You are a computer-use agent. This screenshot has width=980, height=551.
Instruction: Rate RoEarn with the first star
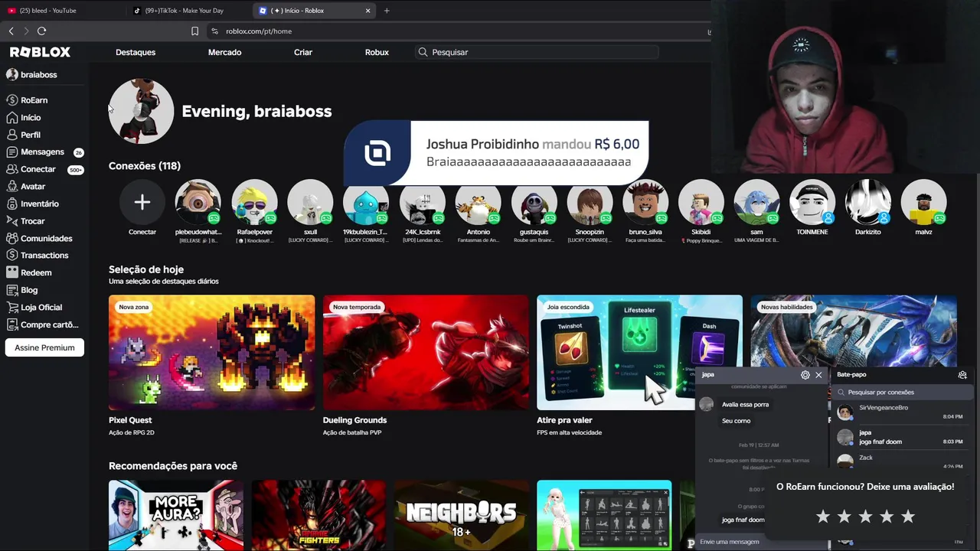click(823, 517)
